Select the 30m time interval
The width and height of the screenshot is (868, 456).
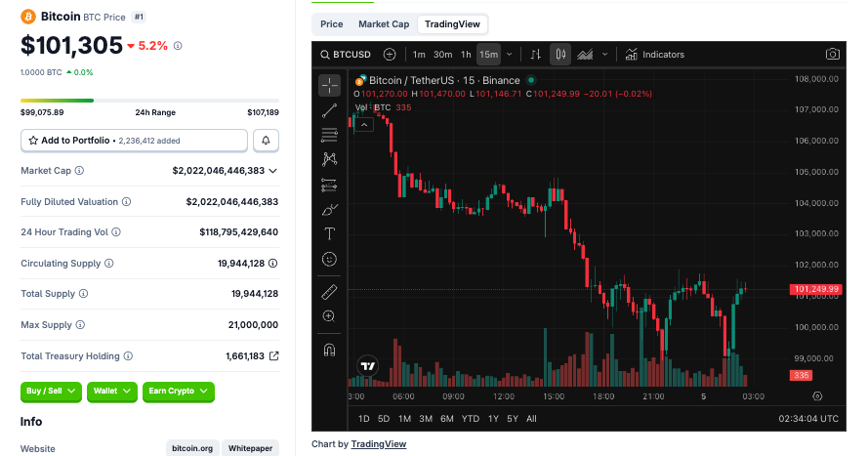(442, 55)
